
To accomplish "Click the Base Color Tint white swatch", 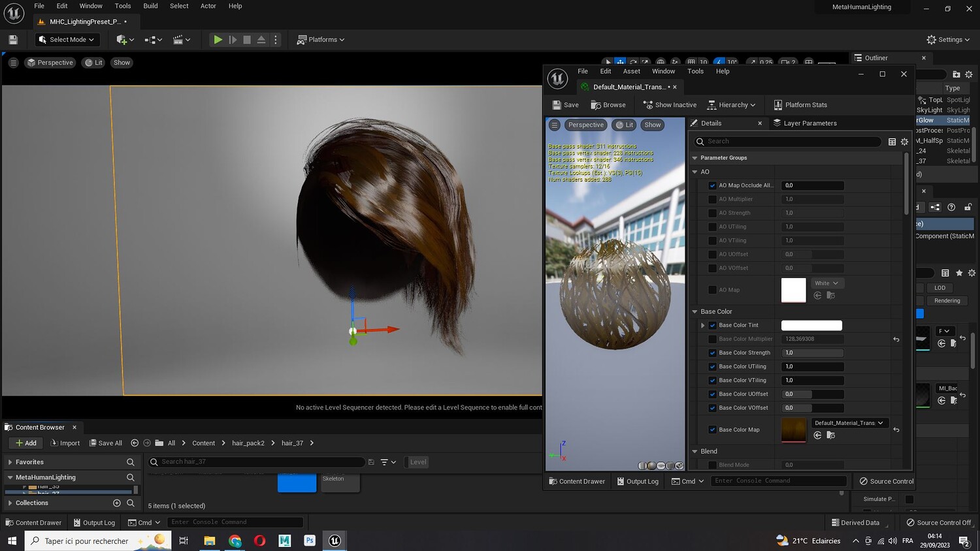I will pyautogui.click(x=811, y=325).
